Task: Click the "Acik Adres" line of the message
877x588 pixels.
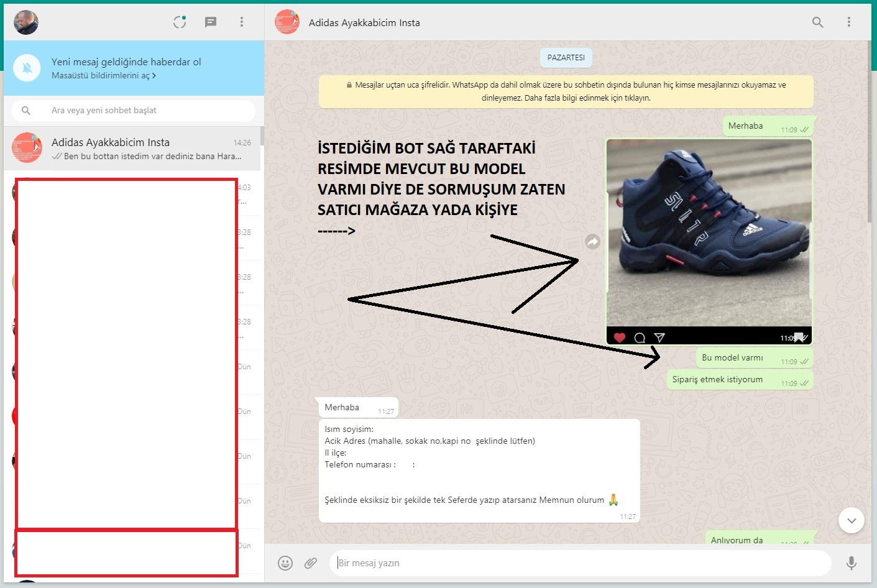Action: tap(429, 441)
